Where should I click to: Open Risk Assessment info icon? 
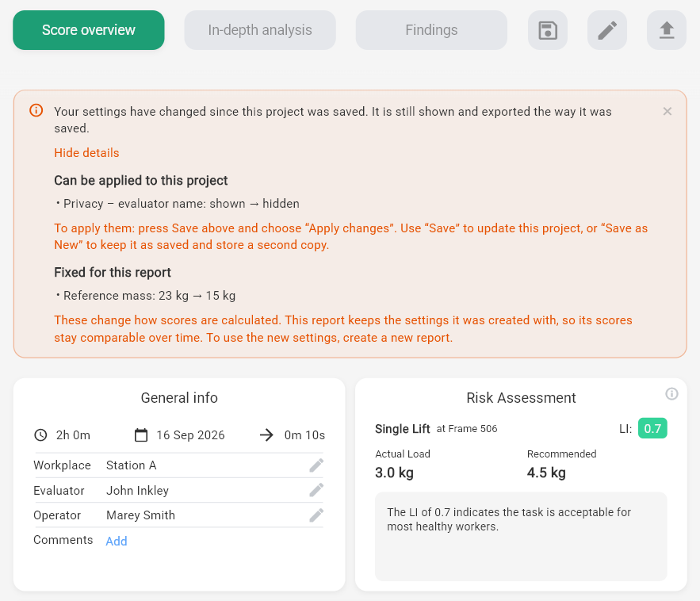tap(672, 394)
